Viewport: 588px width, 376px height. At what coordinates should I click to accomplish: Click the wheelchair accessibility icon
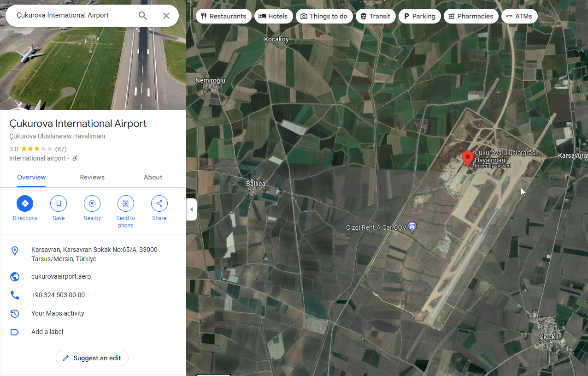(75, 158)
